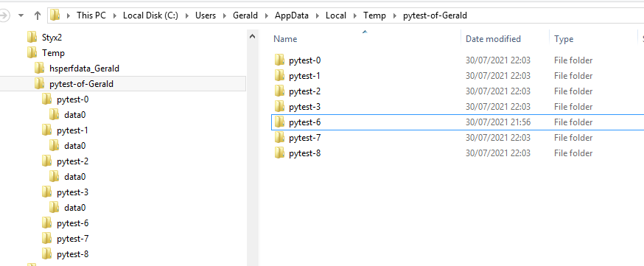Open dropdown arrow after 'Gerald' breadcrumb
This screenshot has height=266, width=644.
[x=267, y=15]
